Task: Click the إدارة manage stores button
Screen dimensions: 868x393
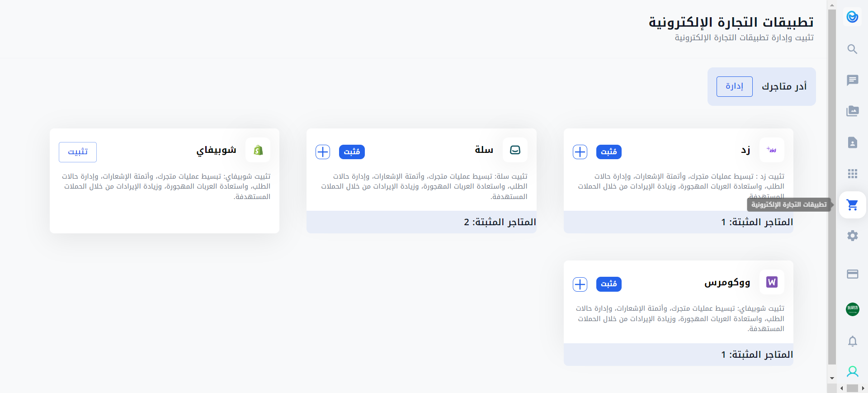Action: tap(734, 86)
